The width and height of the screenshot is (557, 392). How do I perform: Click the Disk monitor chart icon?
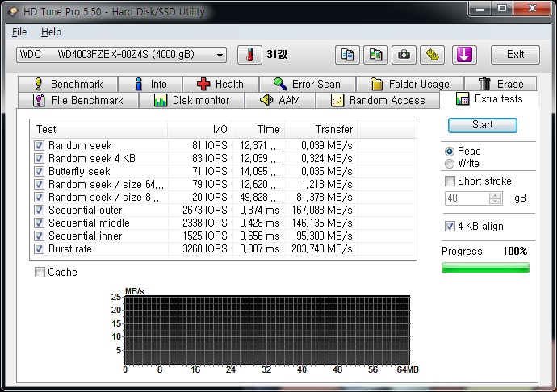[x=161, y=101]
